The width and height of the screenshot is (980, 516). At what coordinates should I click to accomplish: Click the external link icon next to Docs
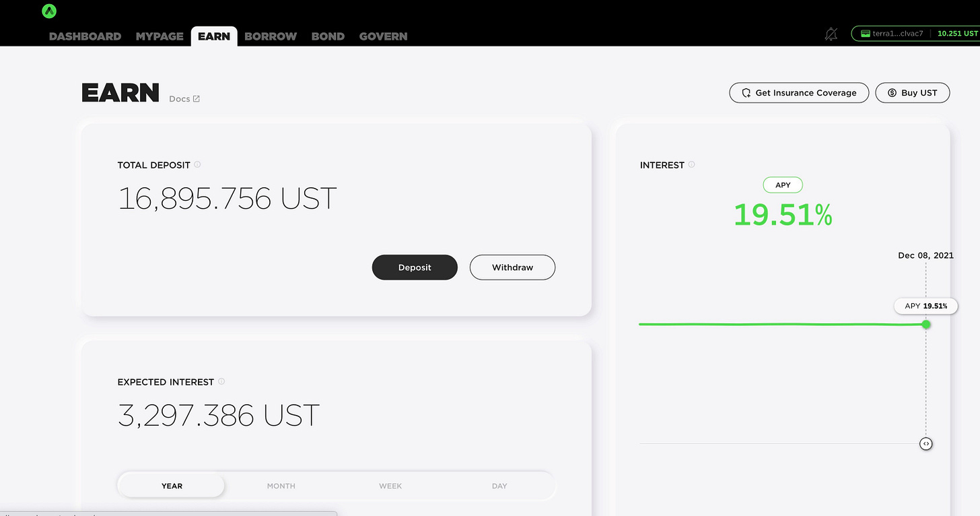197,99
